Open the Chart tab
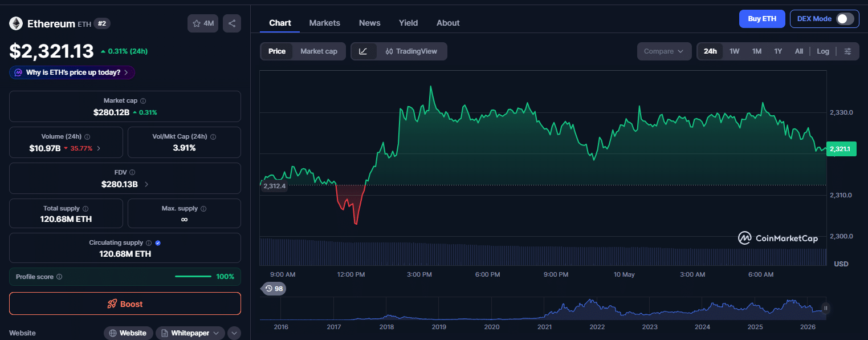Image resolution: width=868 pixels, height=340 pixels. click(x=280, y=23)
